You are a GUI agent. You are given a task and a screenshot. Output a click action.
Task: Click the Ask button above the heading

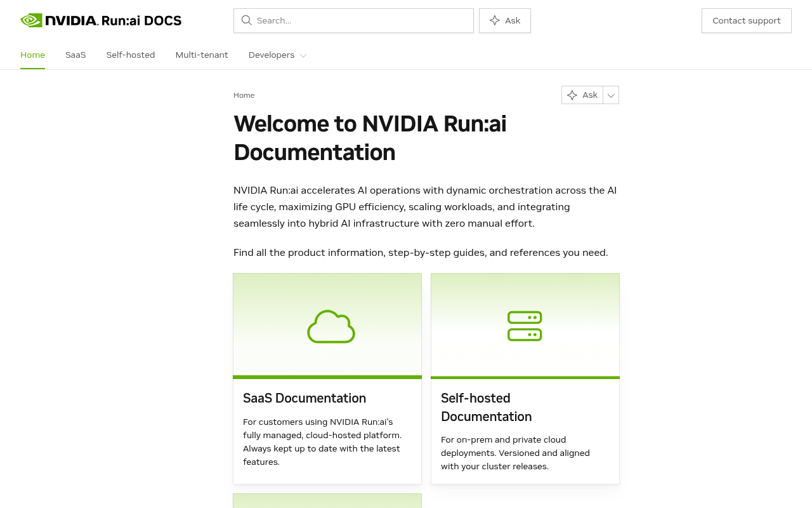tap(582, 95)
